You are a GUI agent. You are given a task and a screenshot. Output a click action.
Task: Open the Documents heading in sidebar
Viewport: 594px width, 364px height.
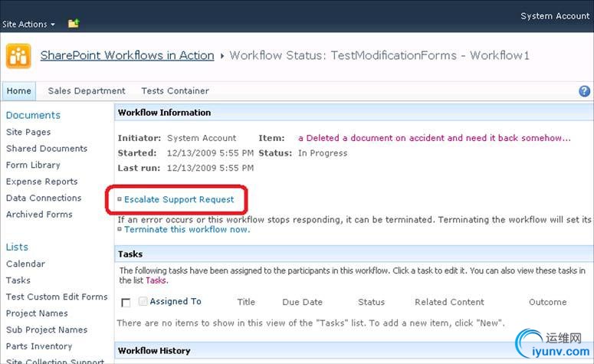tap(33, 115)
